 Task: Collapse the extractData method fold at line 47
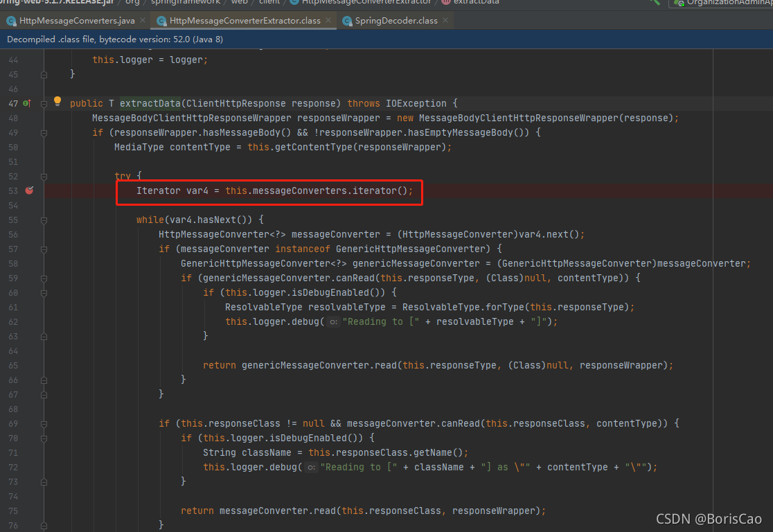[44, 104]
